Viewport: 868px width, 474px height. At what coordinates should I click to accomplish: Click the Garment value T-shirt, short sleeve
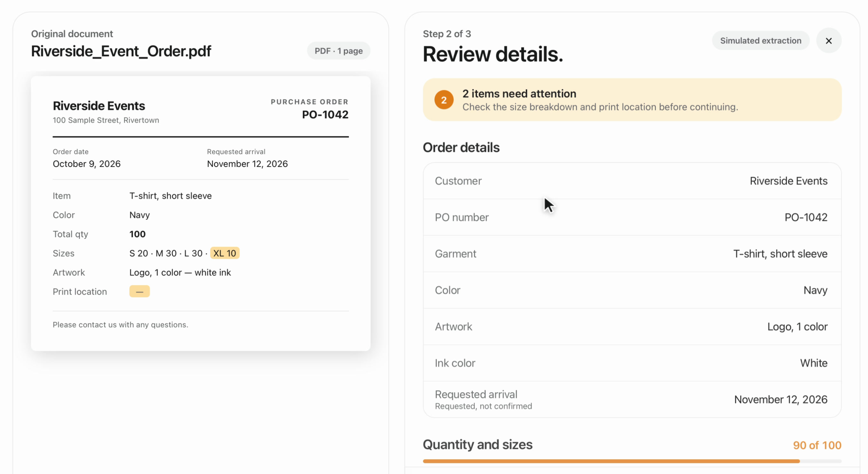coord(780,254)
